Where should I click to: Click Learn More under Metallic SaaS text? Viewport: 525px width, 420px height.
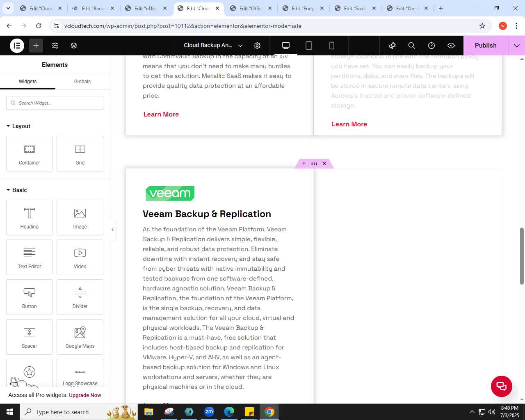click(x=161, y=114)
